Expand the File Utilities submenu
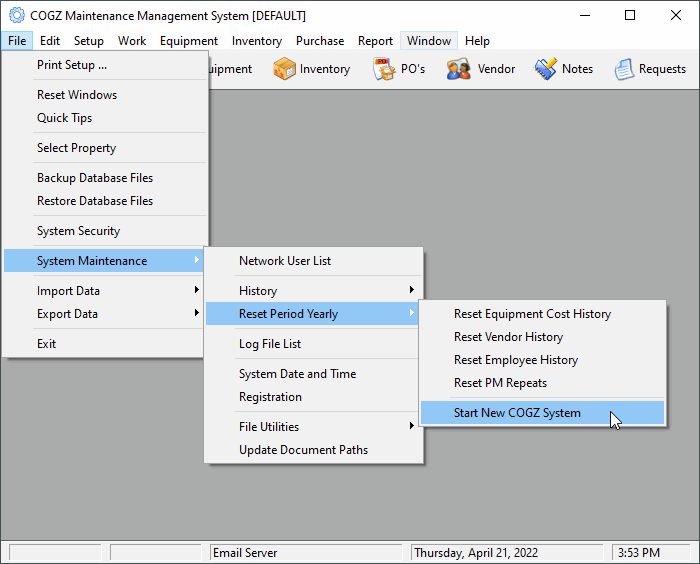The height and width of the screenshot is (564, 700). pos(314,427)
